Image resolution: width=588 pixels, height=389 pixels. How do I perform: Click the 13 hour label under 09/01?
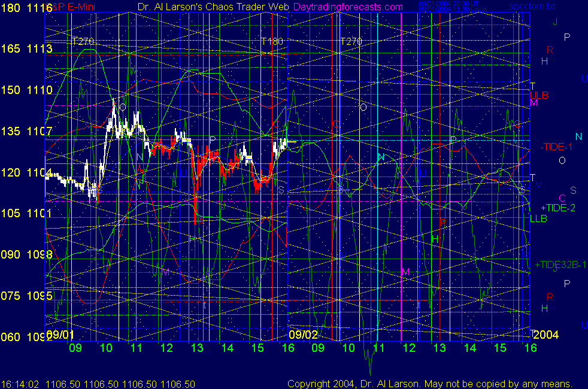[197, 348]
